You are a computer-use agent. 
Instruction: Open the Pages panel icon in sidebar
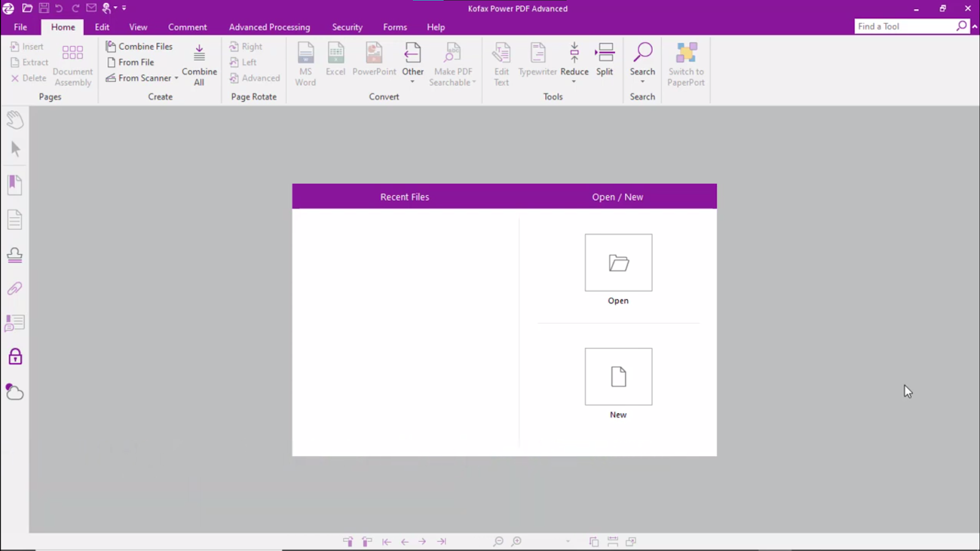15,219
